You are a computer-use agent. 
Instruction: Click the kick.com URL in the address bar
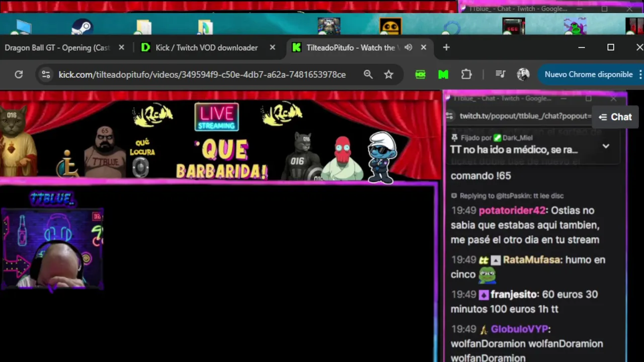coord(202,74)
